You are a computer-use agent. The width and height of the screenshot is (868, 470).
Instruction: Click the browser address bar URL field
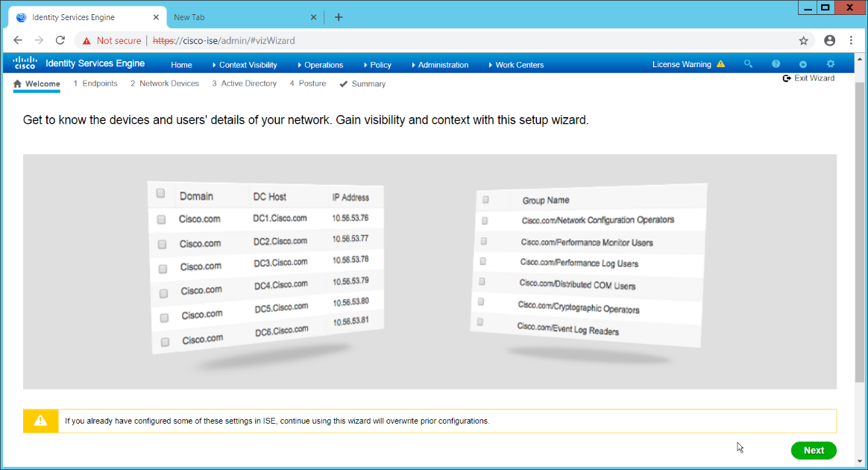(447, 40)
